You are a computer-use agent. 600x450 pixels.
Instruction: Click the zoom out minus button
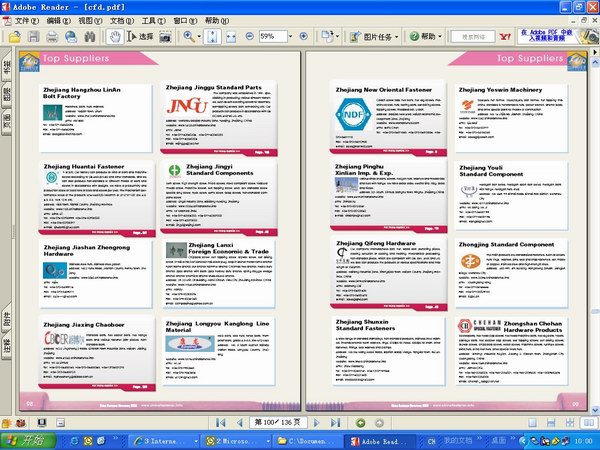tap(248, 36)
